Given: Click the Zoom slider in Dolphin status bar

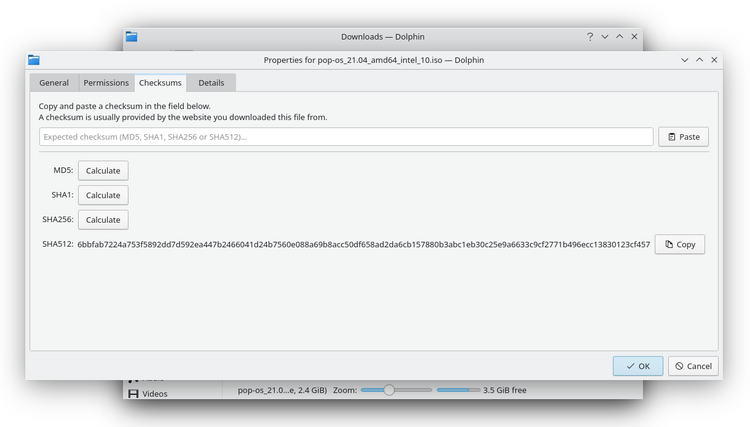Looking at the screenshot, I should (396, 390).
